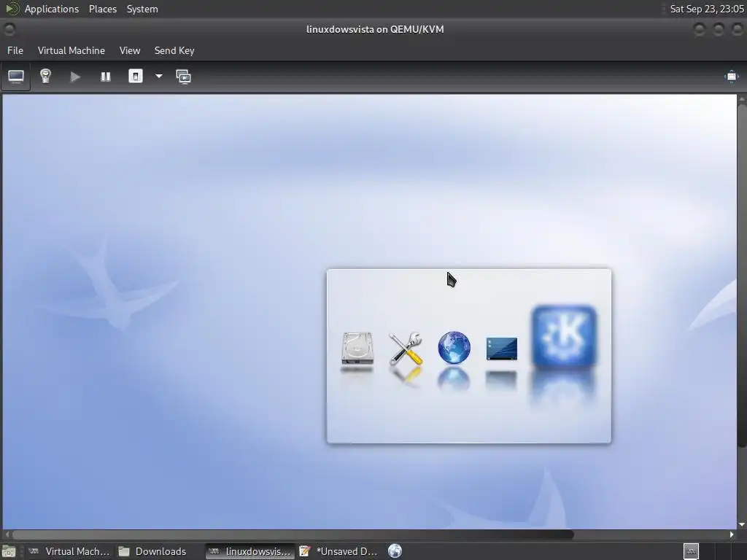Click the window menu button in titlebar
This screenshot has width=747, height=560.
[9, 29]
